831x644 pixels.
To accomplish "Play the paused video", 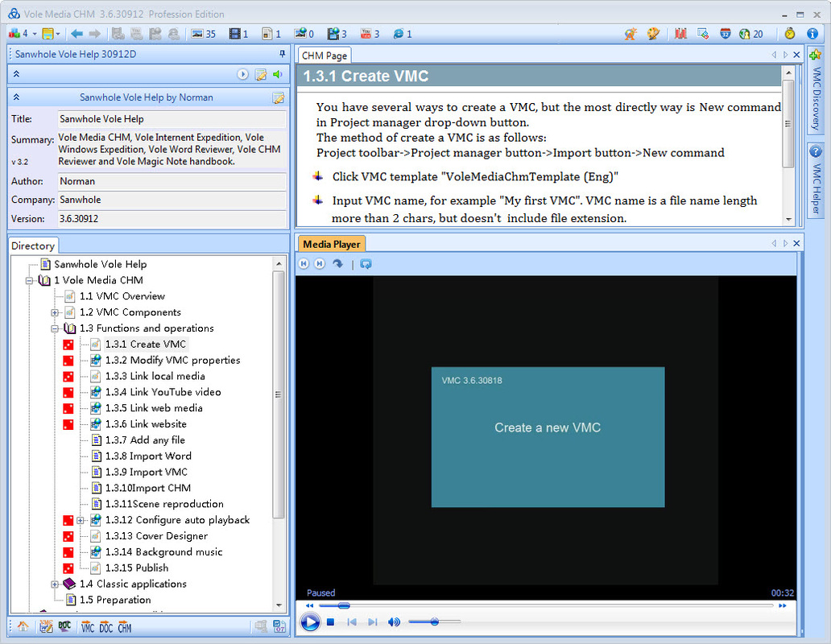I will click(310, 621).
